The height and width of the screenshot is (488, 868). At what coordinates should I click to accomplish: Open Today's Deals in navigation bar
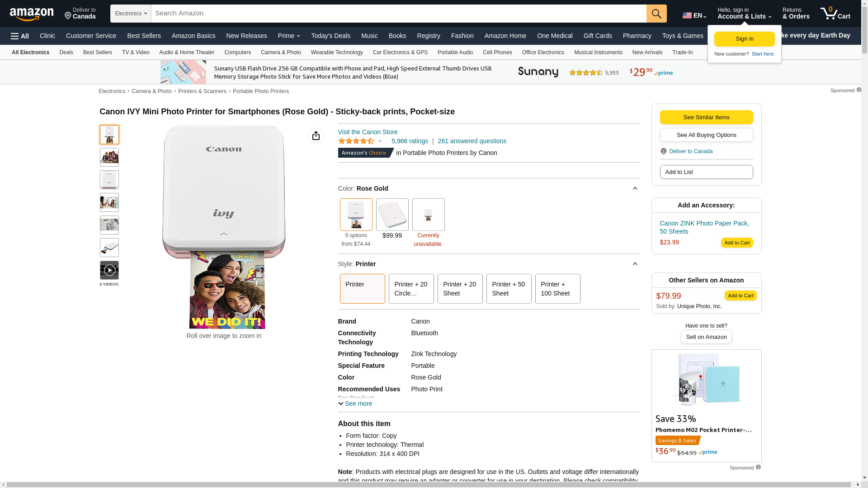330,36
